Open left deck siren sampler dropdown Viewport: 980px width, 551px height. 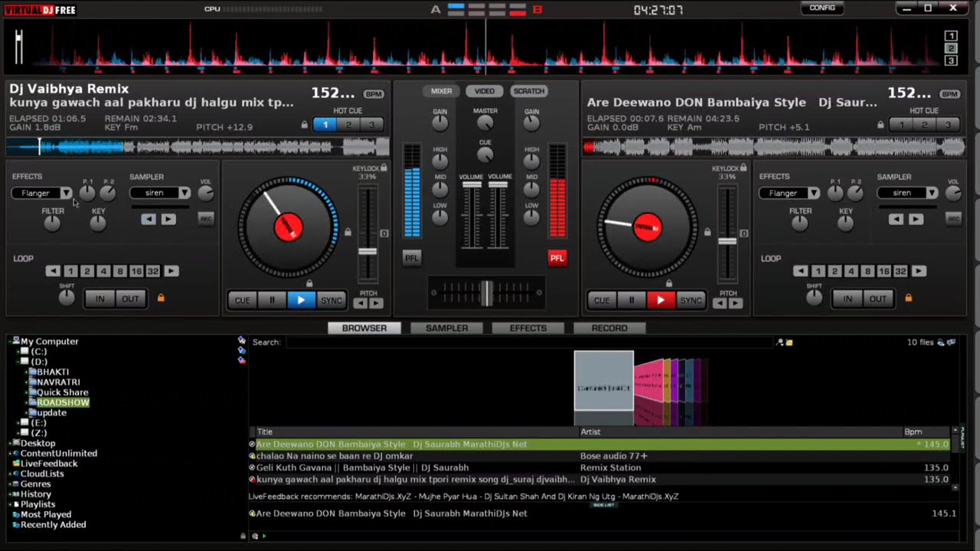(185, 193)
